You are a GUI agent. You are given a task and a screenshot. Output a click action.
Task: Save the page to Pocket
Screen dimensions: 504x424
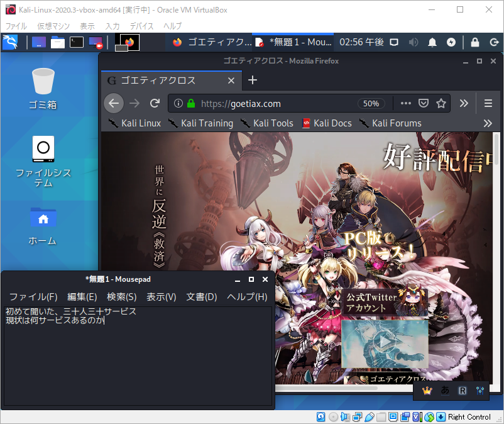[424, 103]
